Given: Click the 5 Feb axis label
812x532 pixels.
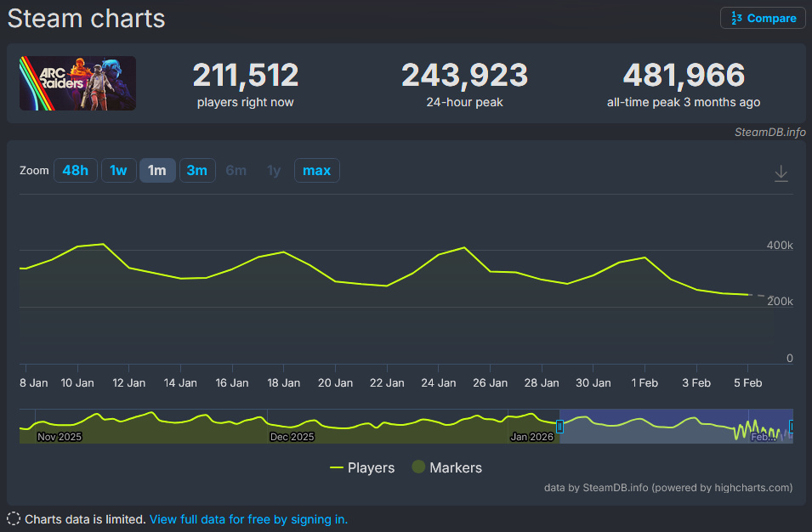Looking at the screenshot, I should 747,383.
